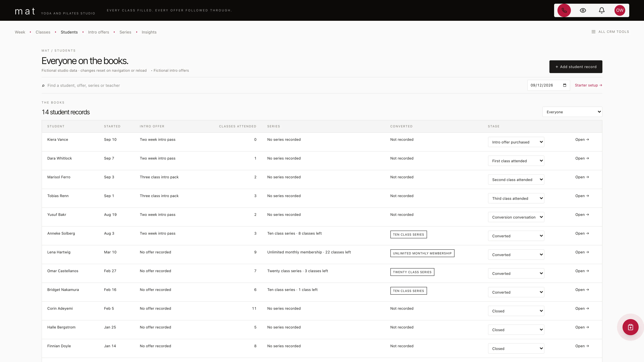Click the Twenty Class Series badge
The height and width of the screenshot is (362, 644).
pos(412,272)
